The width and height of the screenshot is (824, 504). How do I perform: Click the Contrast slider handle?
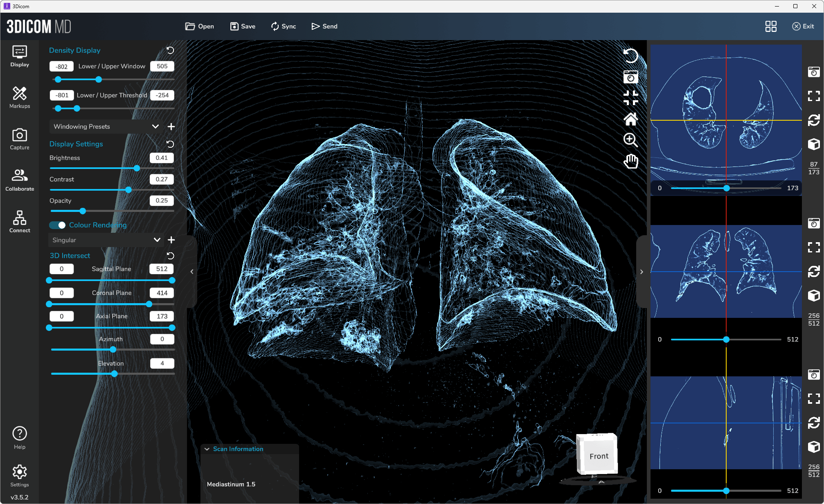[x=128, y=190]
